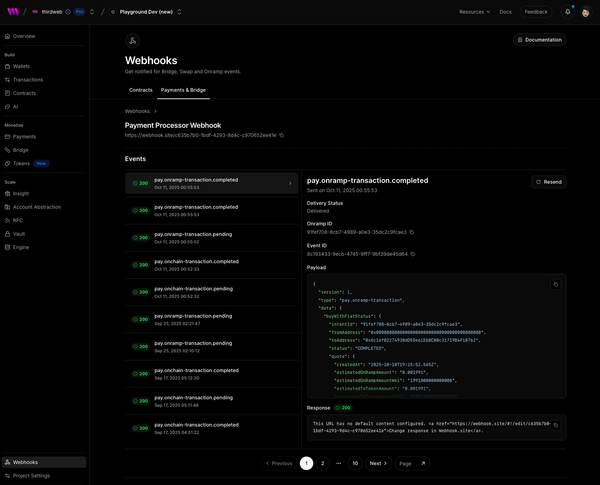Viewport: 600px width, 485px height.
Task: Go to the Next events page
Action: pos(378,463)
